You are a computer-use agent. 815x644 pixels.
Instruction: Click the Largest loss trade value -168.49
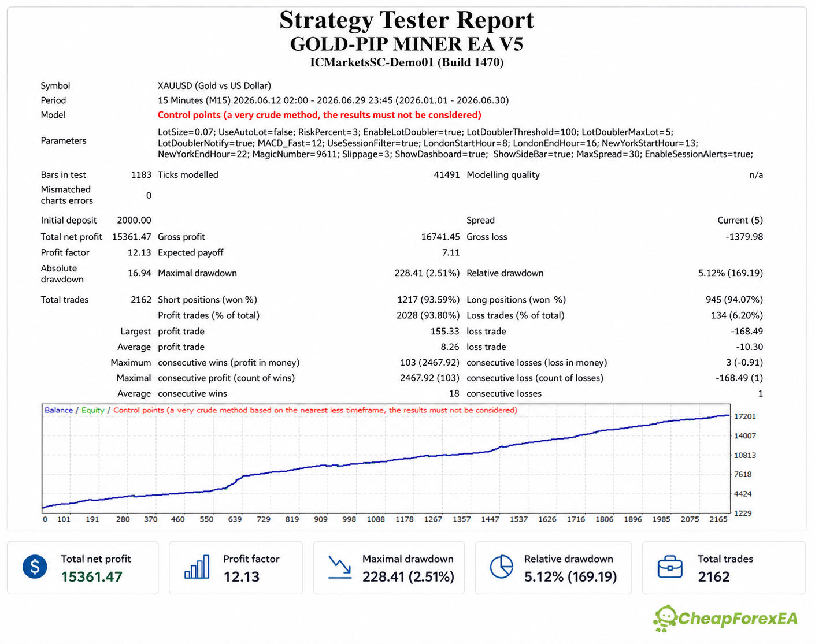tap(747, 332)
